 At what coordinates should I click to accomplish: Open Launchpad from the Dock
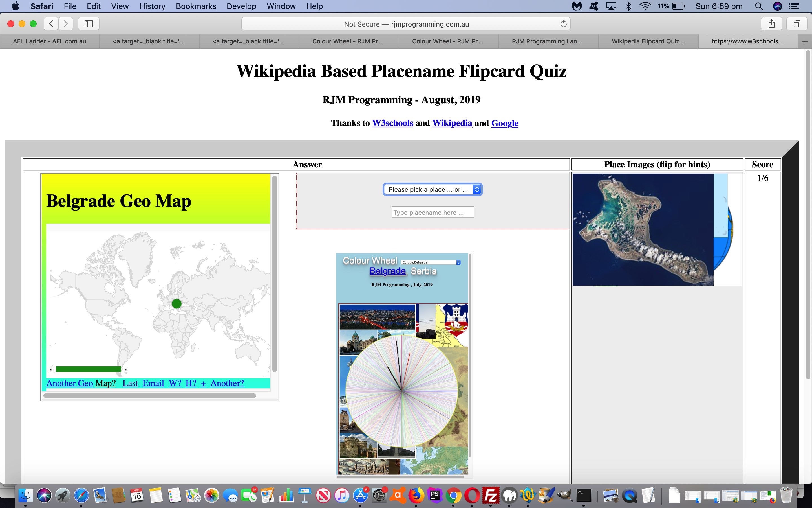tap(62, 495)
